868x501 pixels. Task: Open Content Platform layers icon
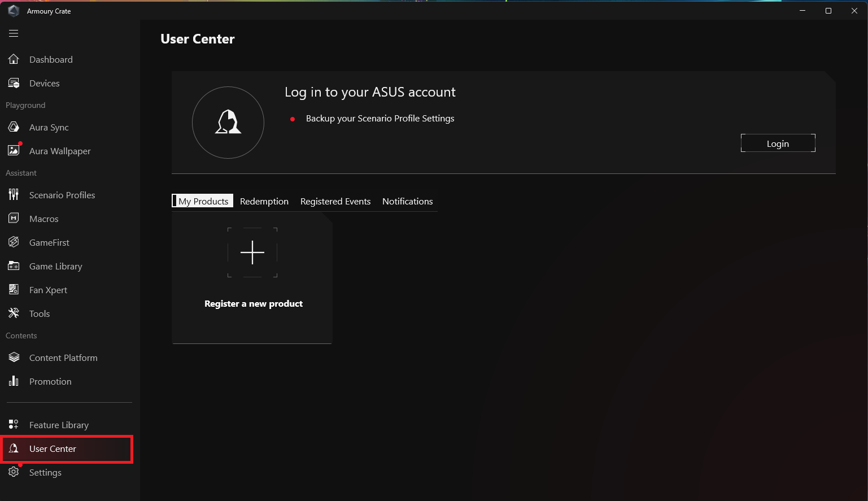[x=14, y=358]
